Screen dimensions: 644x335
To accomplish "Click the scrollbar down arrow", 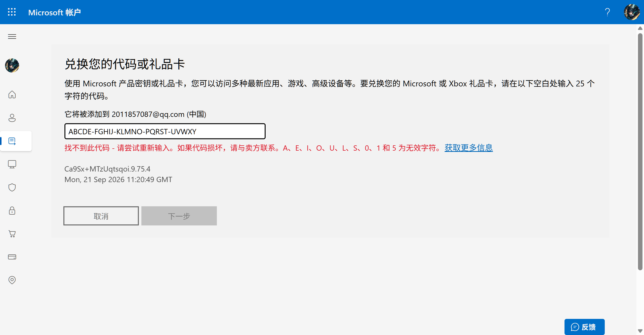I will click(640, 331).
